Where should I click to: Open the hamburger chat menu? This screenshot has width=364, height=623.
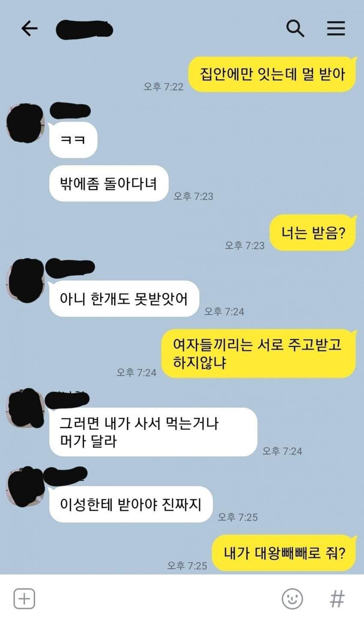[x=336, y=28]
